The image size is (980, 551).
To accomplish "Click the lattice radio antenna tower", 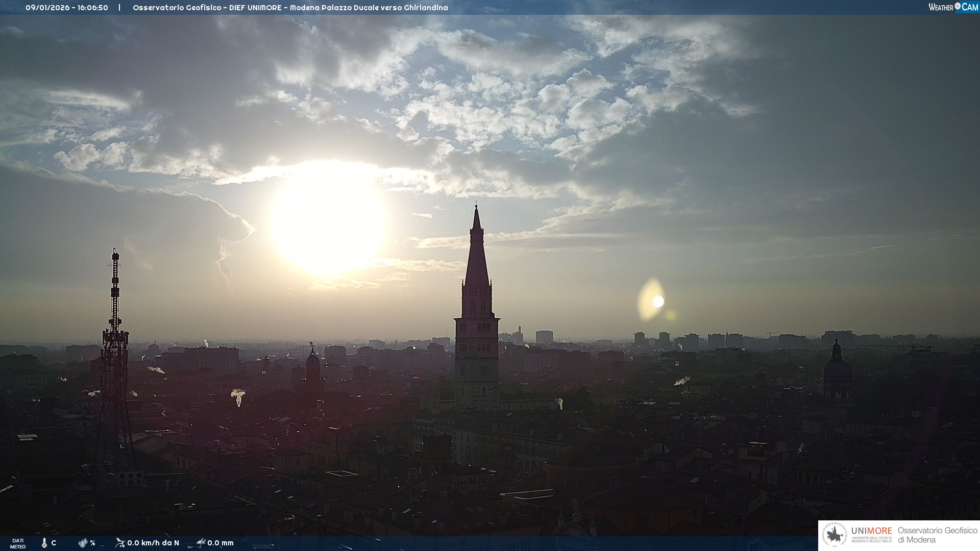I will coord(115,357).
